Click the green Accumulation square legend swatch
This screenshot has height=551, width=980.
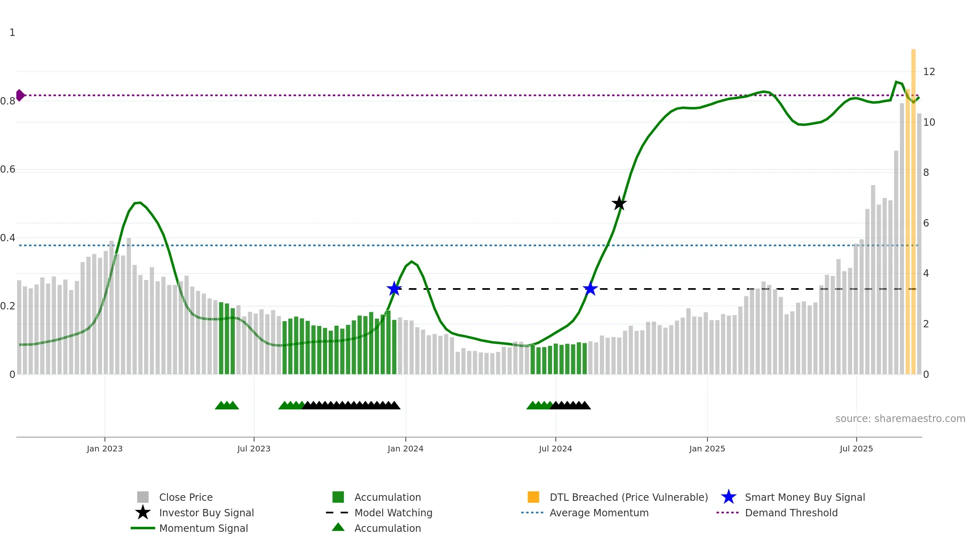click(338, 497)
